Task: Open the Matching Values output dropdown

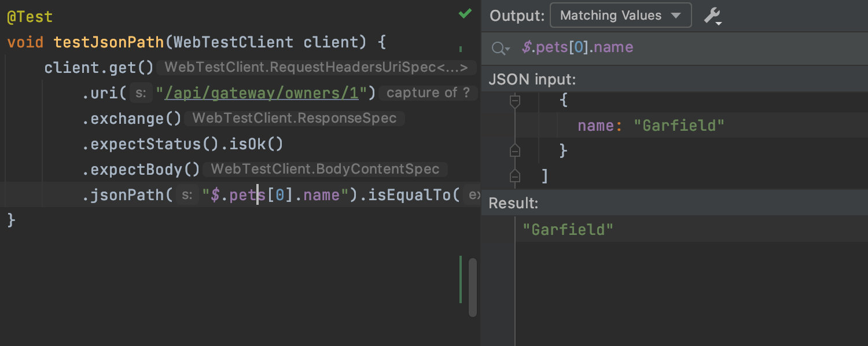Action: [x=620, y=15]
